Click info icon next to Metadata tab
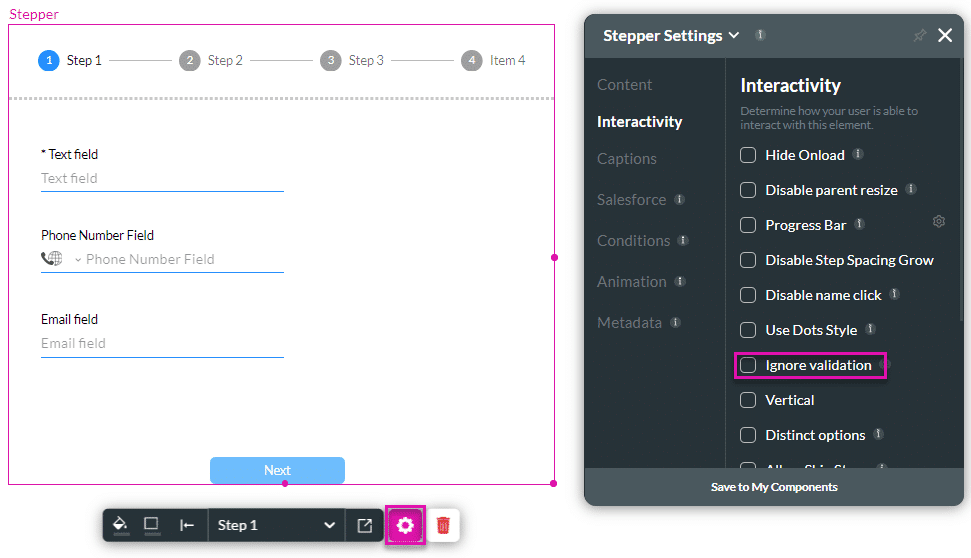 [x=676, y=322]
